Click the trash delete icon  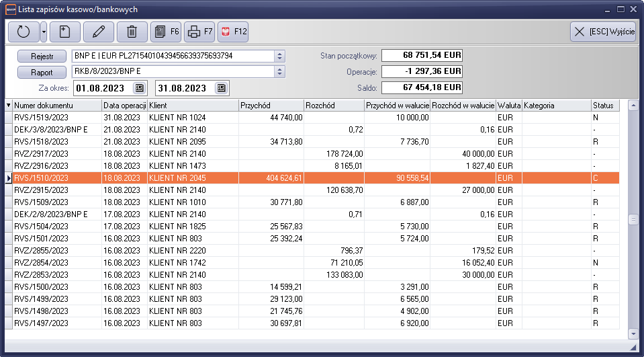[132, 32]
